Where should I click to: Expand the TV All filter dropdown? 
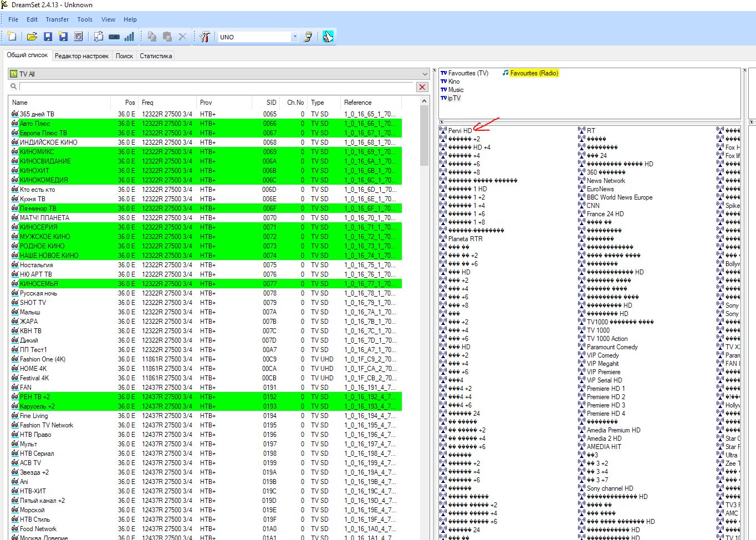(425, 74)
